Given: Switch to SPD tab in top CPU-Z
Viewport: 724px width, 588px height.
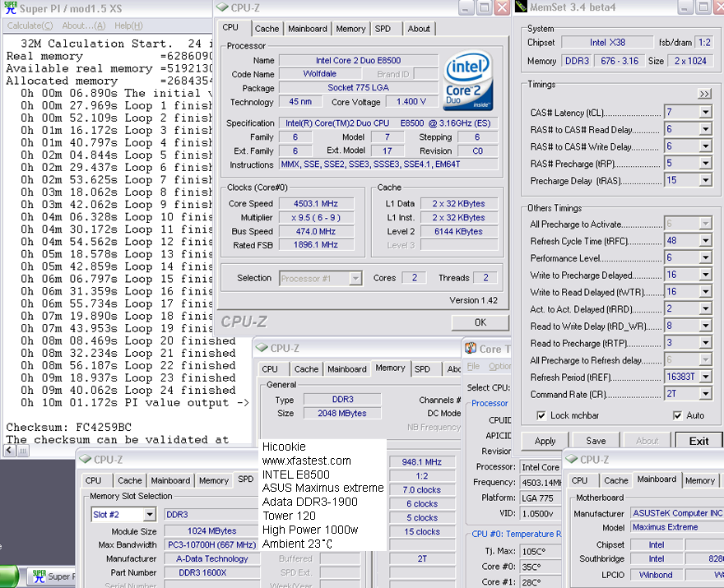Looking at the screenshot, I should pyautogui.click(x=383, y=29).
